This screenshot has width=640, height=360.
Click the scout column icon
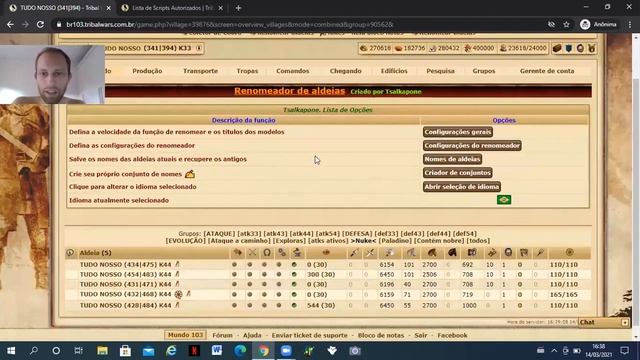point(411,253)
